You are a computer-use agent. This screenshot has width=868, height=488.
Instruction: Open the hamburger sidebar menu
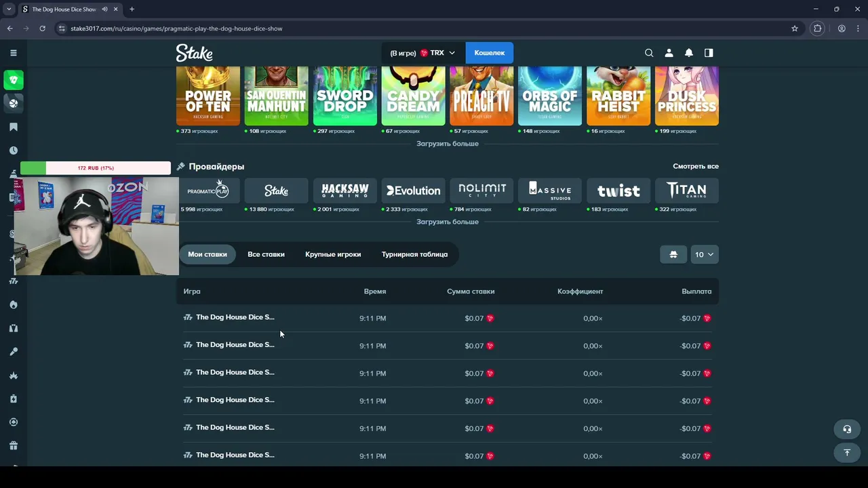click(x=13, y=52)
